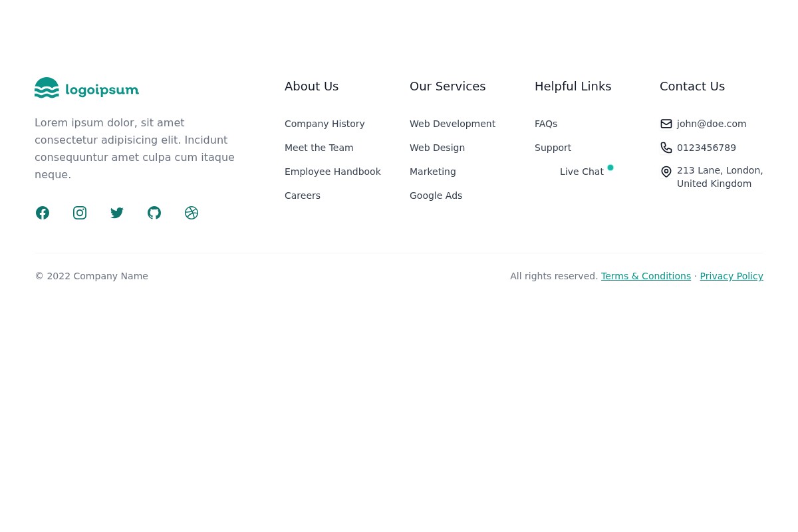Click the logoipsum company logo

(86, 87)
